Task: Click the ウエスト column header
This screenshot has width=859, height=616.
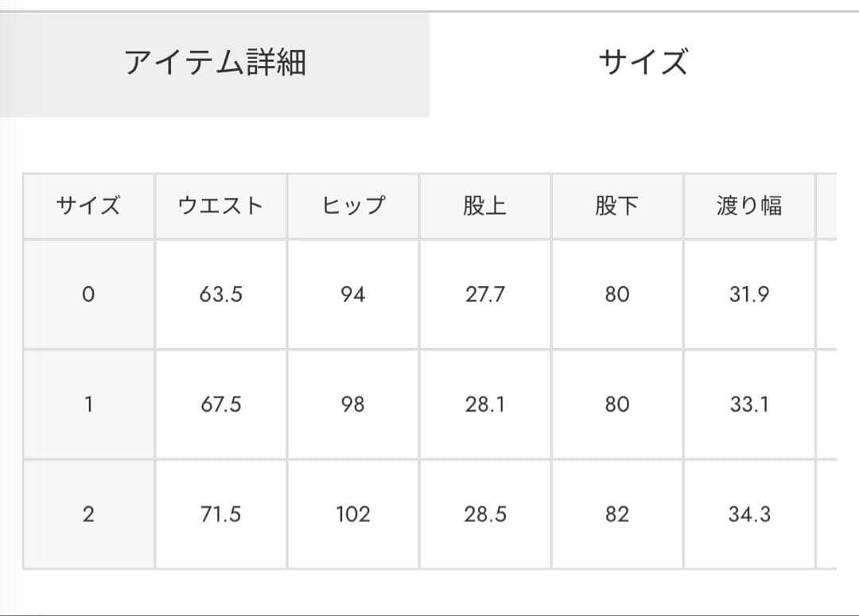Action: coord(220,207)
